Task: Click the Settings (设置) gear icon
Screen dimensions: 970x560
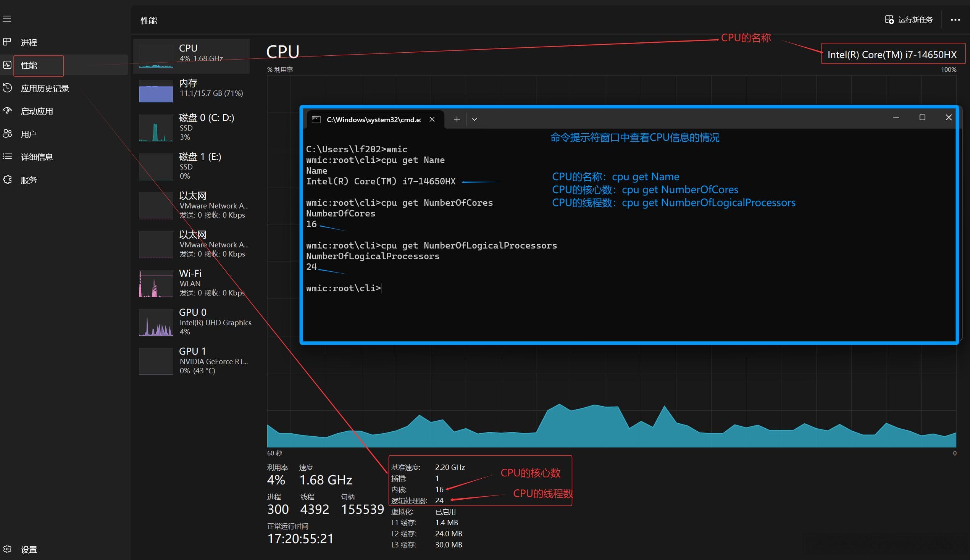Action: (7, 549)
